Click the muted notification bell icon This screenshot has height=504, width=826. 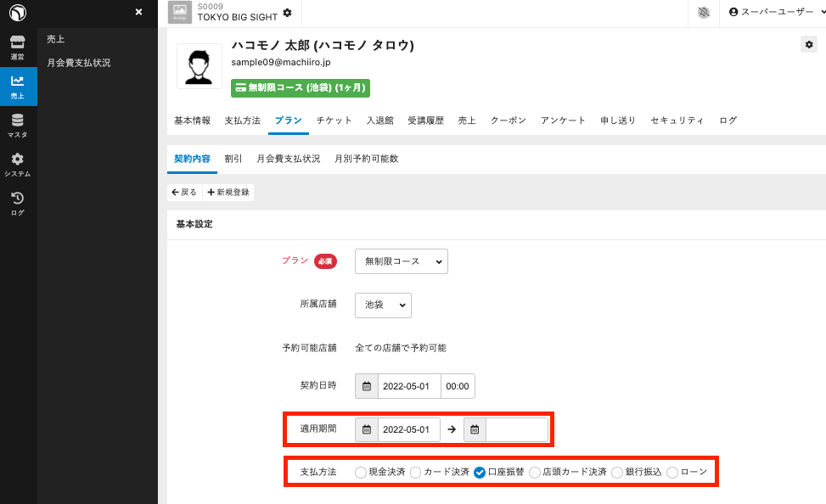coord(703,13)
